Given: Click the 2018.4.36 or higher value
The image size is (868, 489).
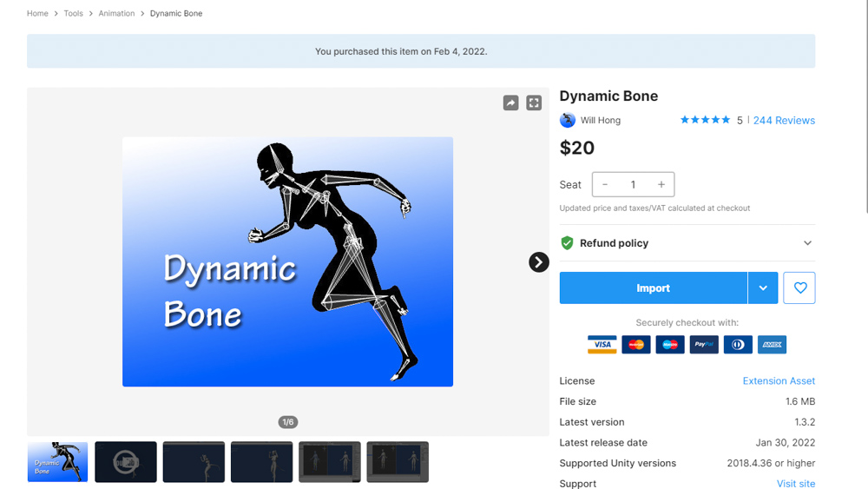Looking at the screenshot, I should point(771,463).
